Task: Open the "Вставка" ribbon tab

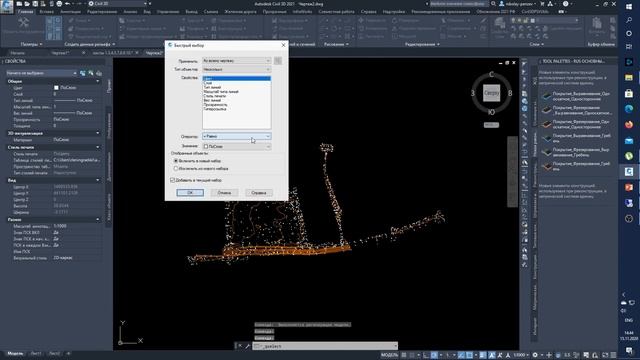Action: 47,12
